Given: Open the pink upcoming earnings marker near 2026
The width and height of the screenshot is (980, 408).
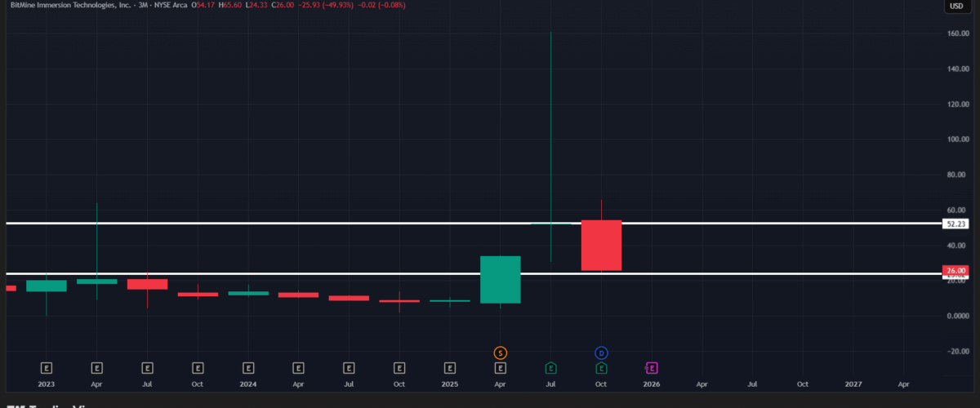Looking at the screenshot, I should [x=652, y=368].
